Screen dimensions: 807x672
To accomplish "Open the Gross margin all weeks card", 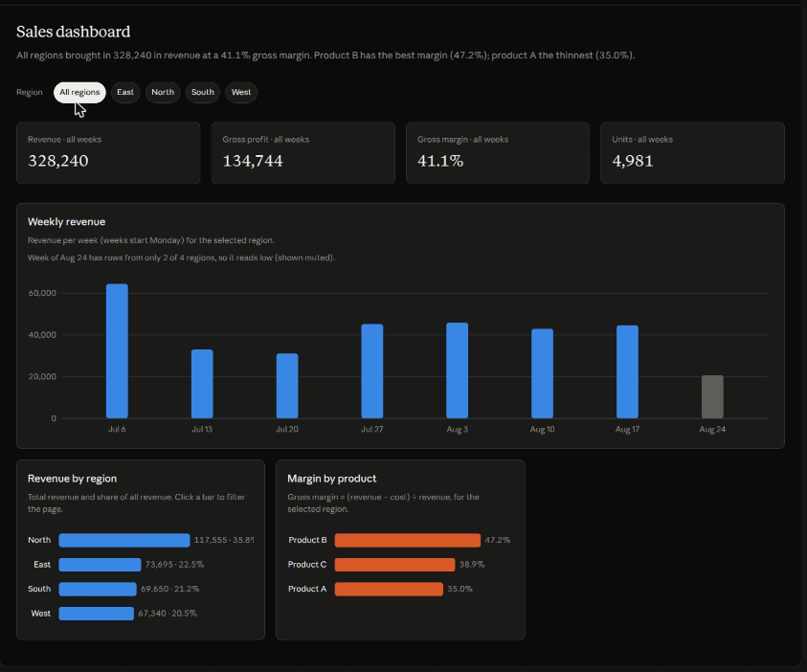I will pos(498,153).
